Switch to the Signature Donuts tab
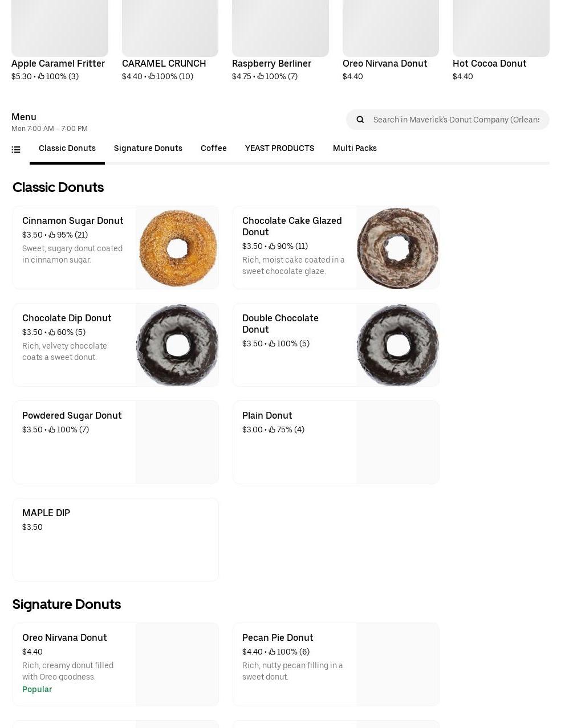 click(148, 148)
